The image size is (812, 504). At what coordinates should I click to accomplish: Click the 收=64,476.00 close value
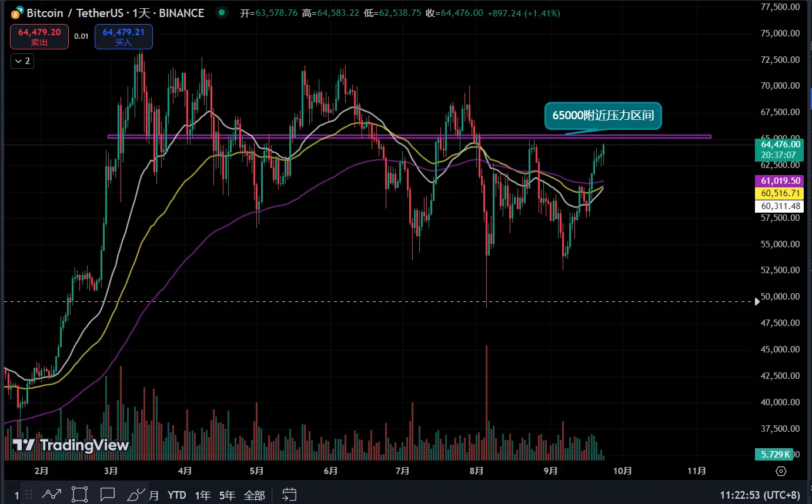point(454,13)
